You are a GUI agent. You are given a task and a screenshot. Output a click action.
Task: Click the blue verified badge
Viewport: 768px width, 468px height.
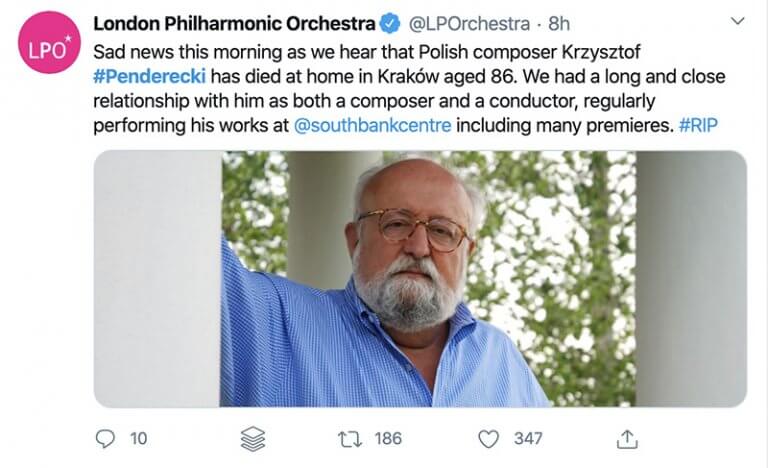pos(391,22)
